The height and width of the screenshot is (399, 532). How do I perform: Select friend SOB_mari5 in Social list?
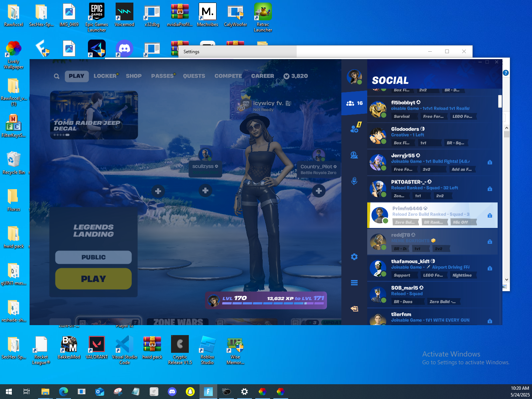coord(432,295)
